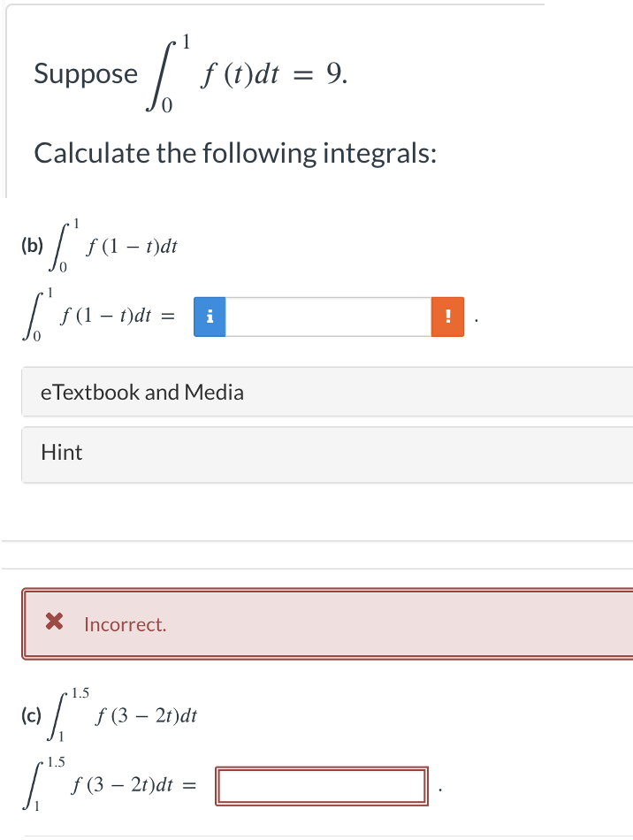Click the red X on the Incorrect banner
The width and height of the screenshot is (633, 840).
[55, 622]
